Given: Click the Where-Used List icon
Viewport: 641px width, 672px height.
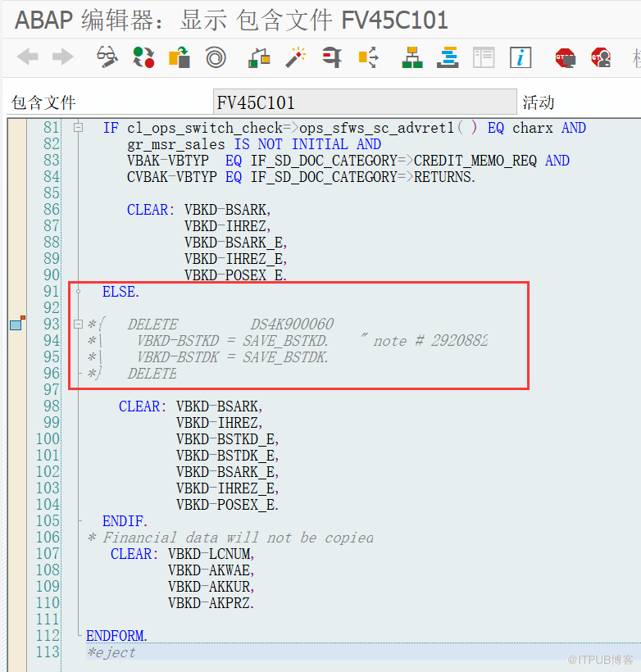Looking at the screenshot, I should (331, 57).
